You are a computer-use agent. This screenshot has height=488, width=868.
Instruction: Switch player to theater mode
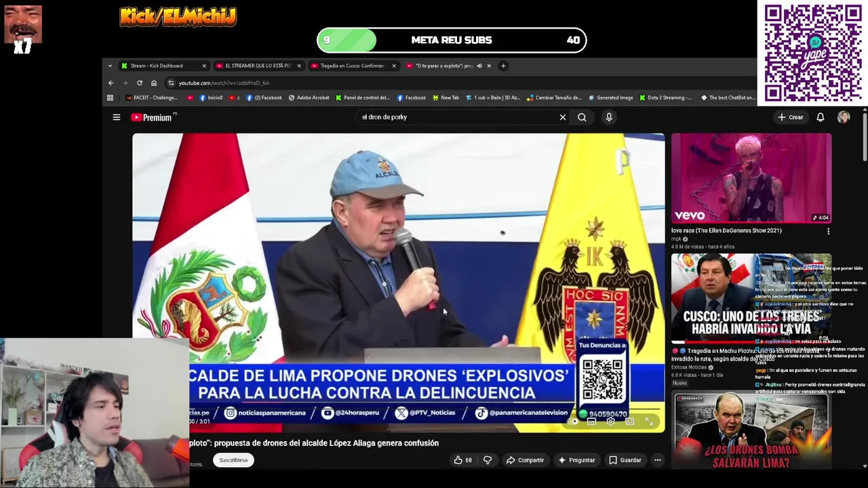click(x=629, y=422)
